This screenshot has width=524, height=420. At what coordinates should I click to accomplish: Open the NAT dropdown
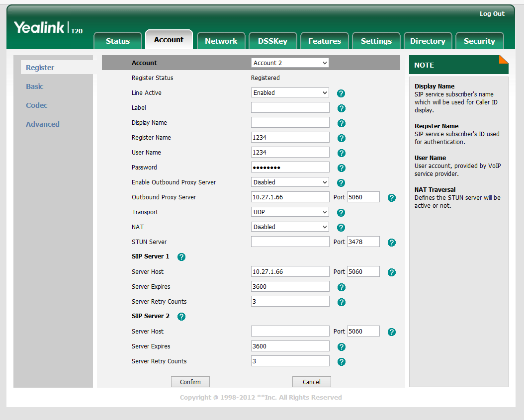pyautogui.click(x=290, y=227)
